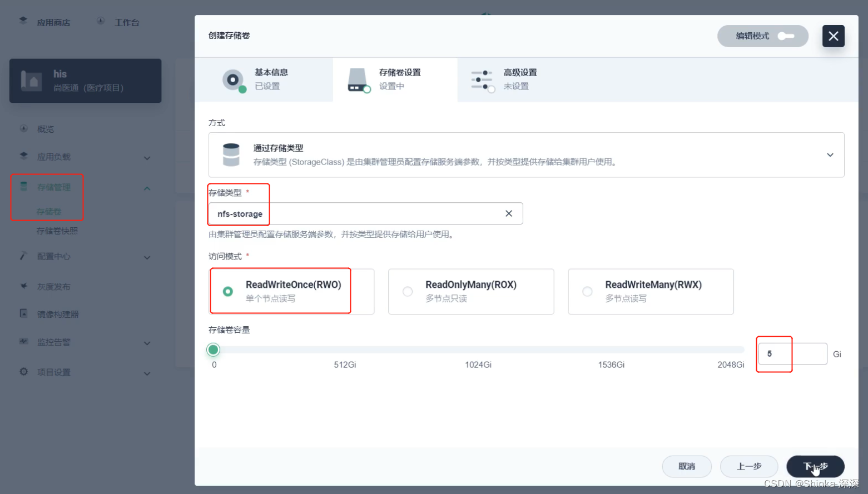
Task: Clear the nfs-storage selection with X
Action: (x=509, y=213)
